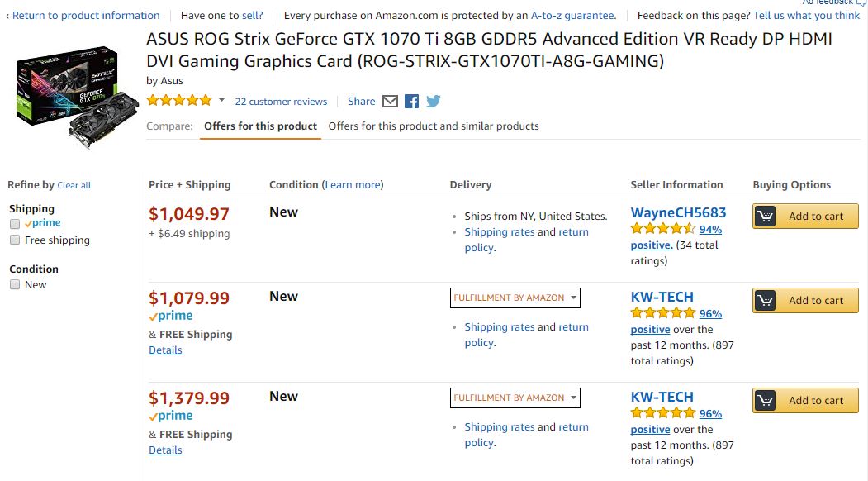Click cart icon on $1,079.99 offer
Image resolution: width=868 pixels, height=481 pixels.
click(766, 301)
